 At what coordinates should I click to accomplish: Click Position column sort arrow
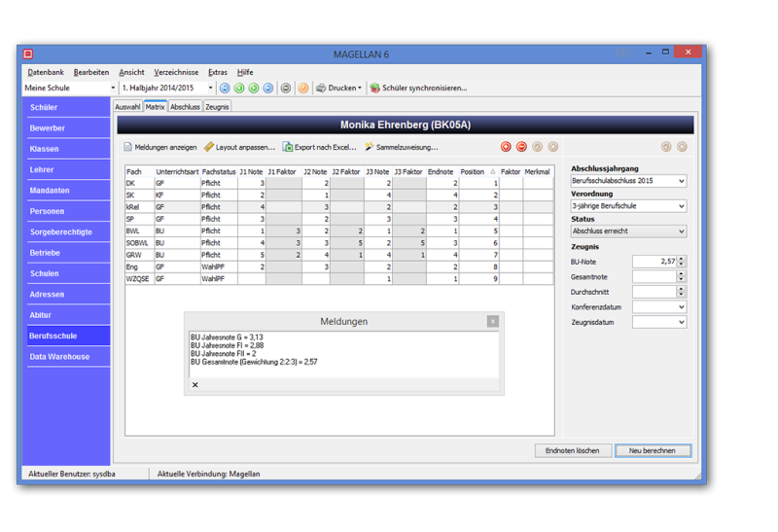tap(493, 172)
